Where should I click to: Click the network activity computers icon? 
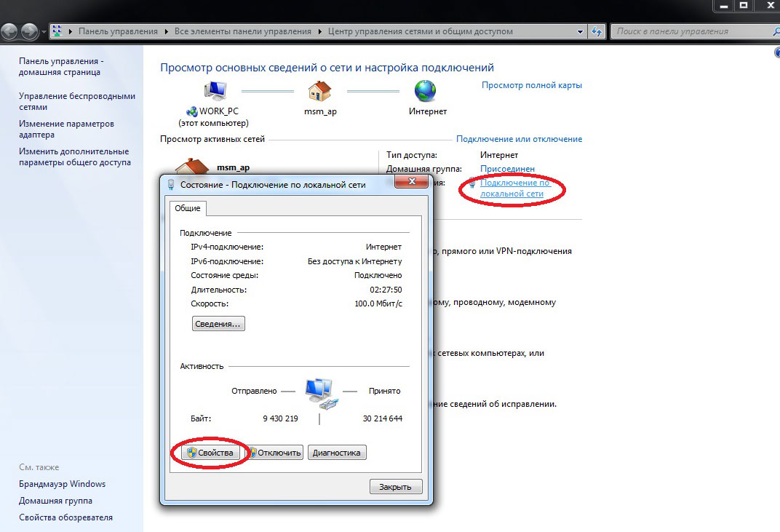tap(322, 394)
